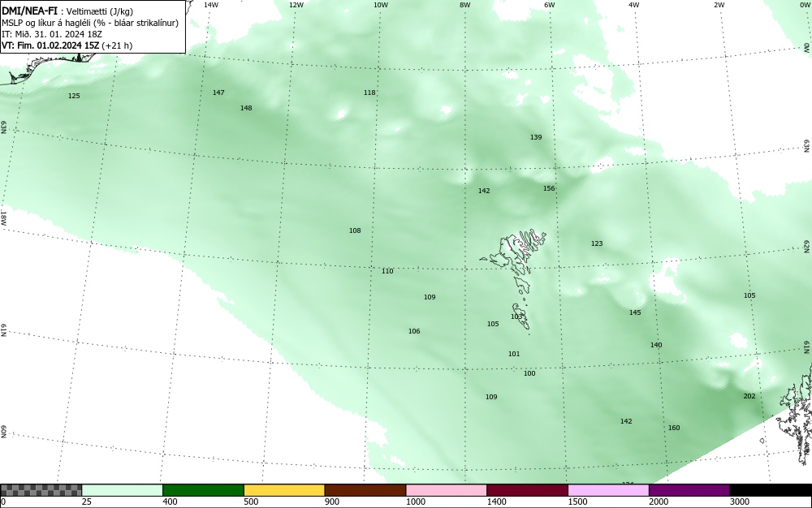Click the legend tick label "1400"
The image size is (812, 508).
point(497,502)
